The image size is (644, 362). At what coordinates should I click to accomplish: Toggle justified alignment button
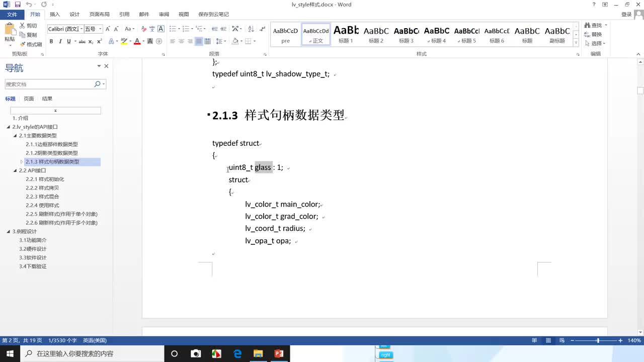click(x=198, y=41)
